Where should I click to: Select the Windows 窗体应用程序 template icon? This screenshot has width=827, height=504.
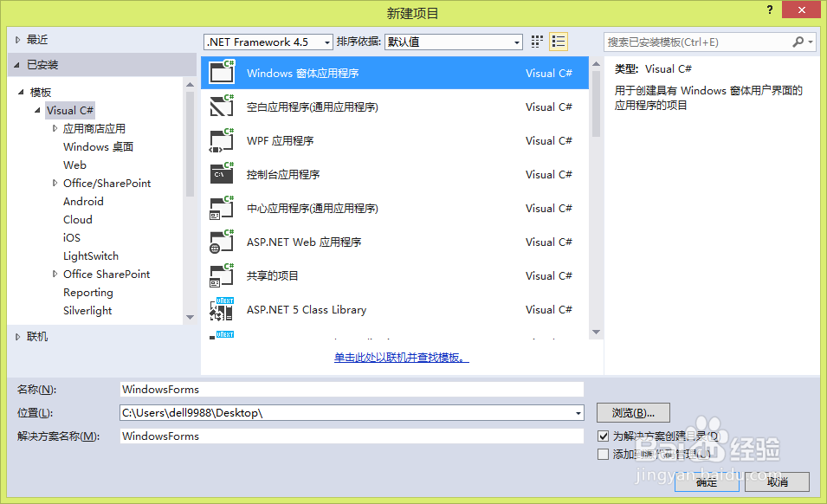point(222,73)
